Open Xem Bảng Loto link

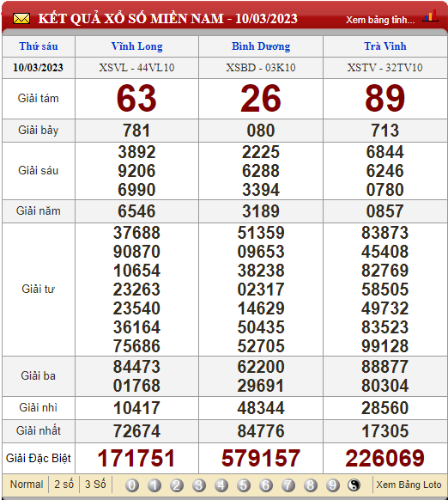(409, 485)
